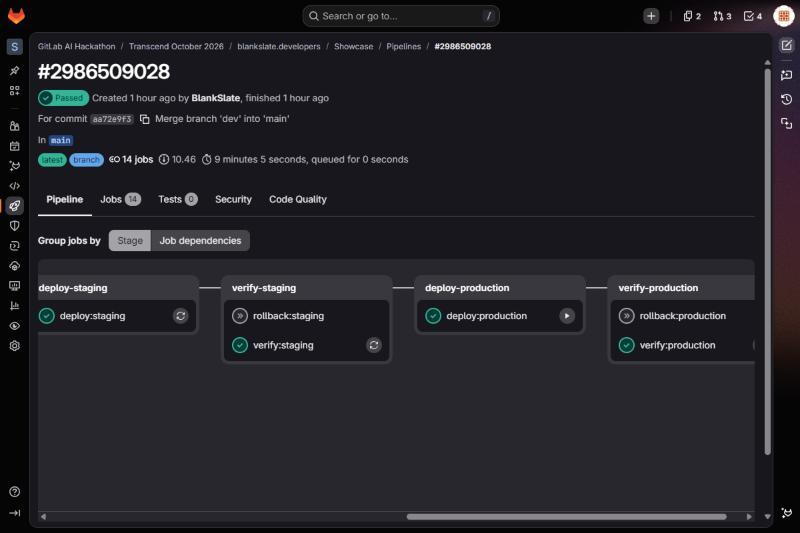Click the branch badge

[86, 160]
